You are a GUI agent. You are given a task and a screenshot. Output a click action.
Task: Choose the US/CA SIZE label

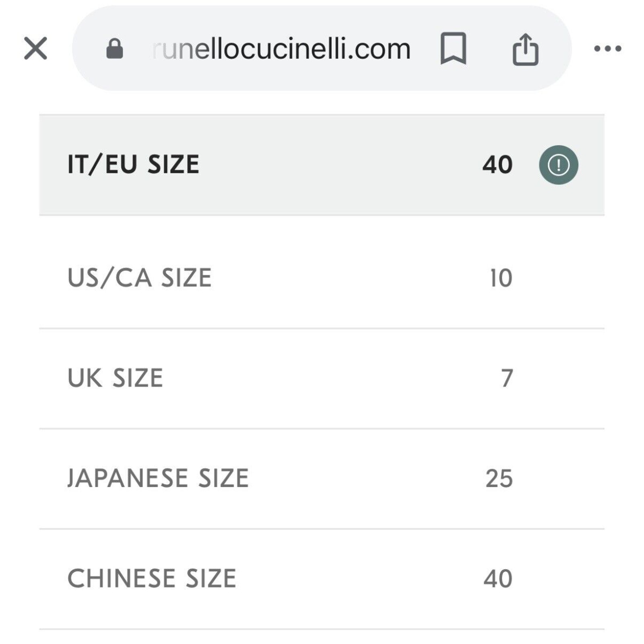139,278
